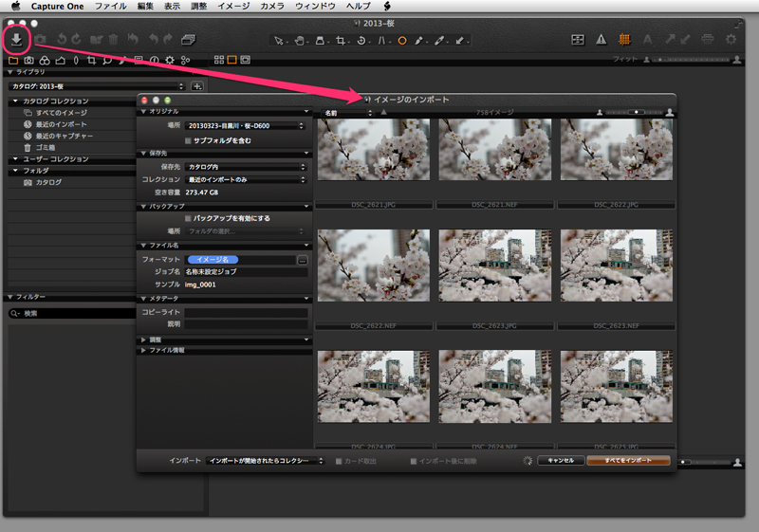Toggle the orange grid overlay icon
759x532 pixels.
(x=624, y=40)
